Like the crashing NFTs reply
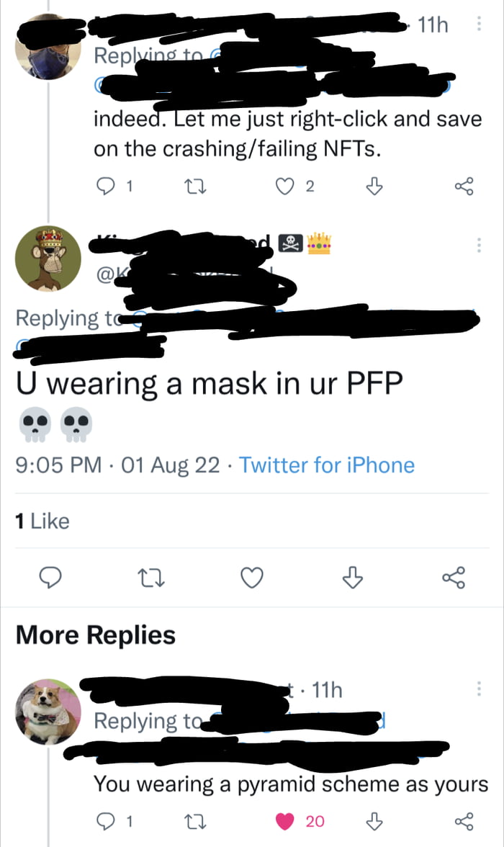Viewport: 504px width, 847px height. tap(287, 186)
